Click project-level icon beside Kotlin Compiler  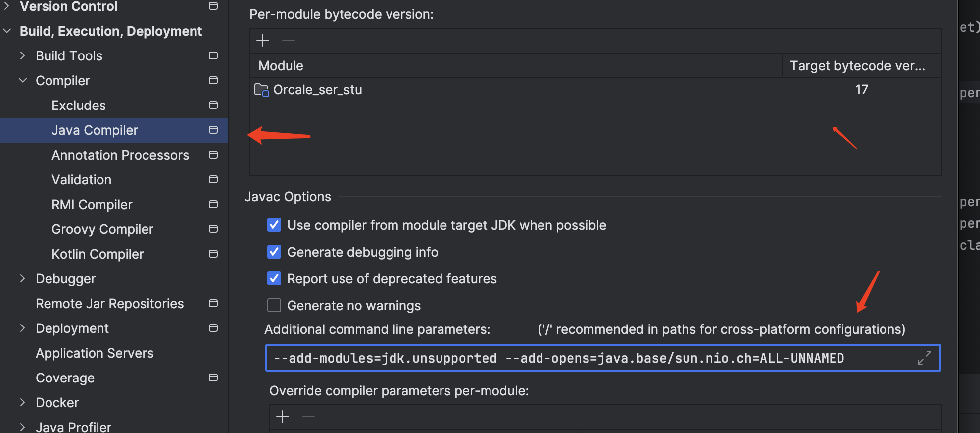(x=213, y=254)
